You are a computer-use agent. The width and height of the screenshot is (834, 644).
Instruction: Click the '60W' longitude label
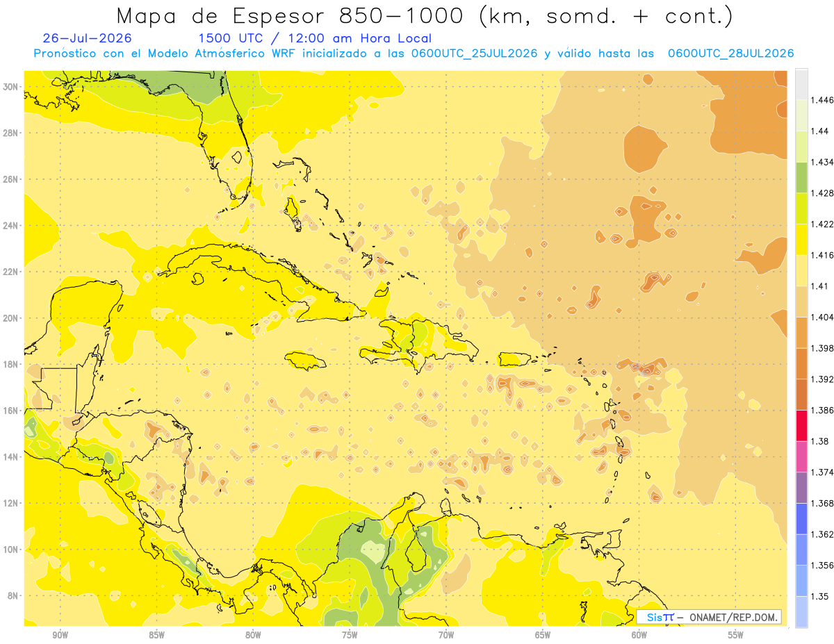point(639,635)
